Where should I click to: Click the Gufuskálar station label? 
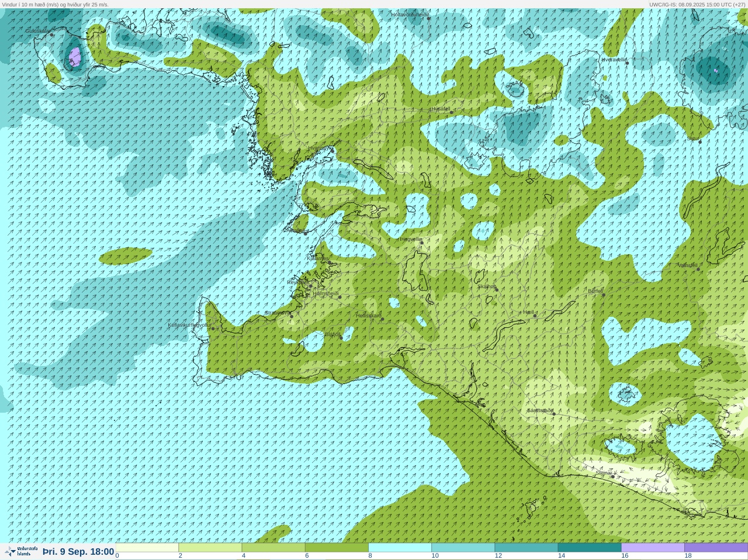pyautogui.click(x=37, y=31)
